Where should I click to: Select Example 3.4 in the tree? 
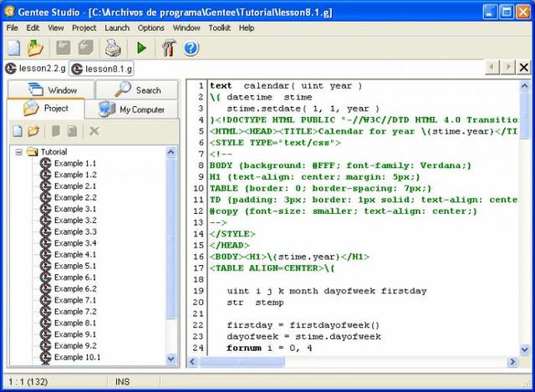point(75,243)
